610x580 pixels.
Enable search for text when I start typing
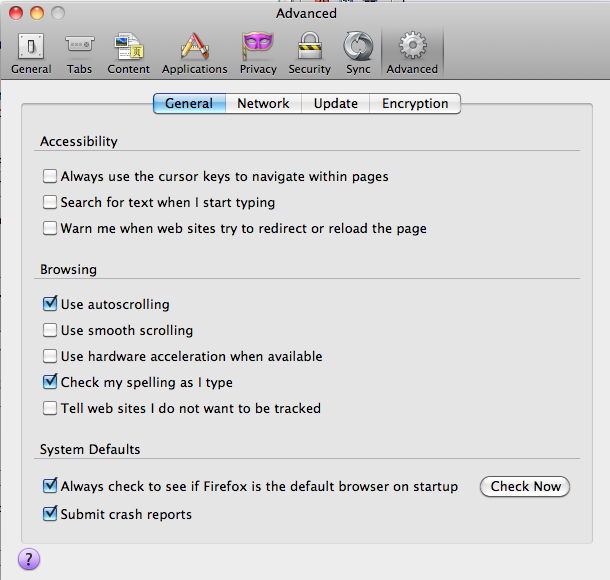pos(50,202)
